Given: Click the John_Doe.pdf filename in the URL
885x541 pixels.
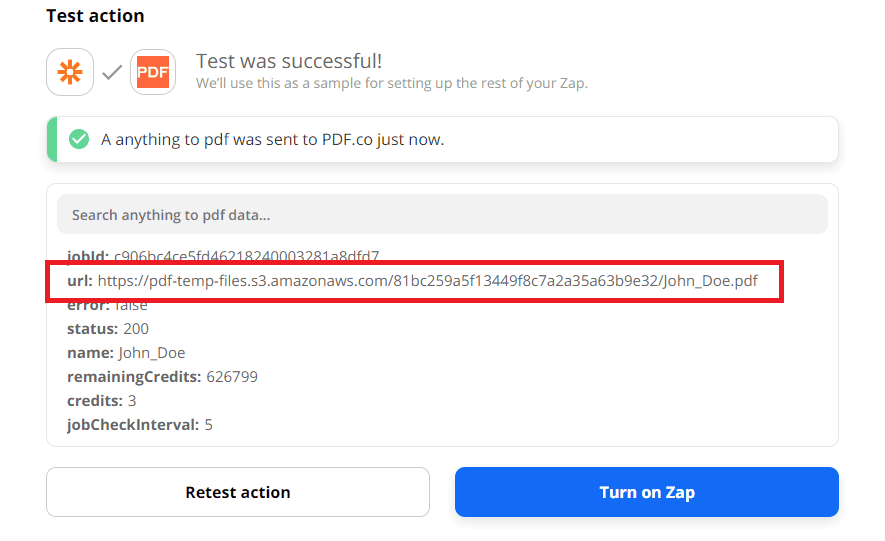Looking at the screenshot, I should click(711, 281).
